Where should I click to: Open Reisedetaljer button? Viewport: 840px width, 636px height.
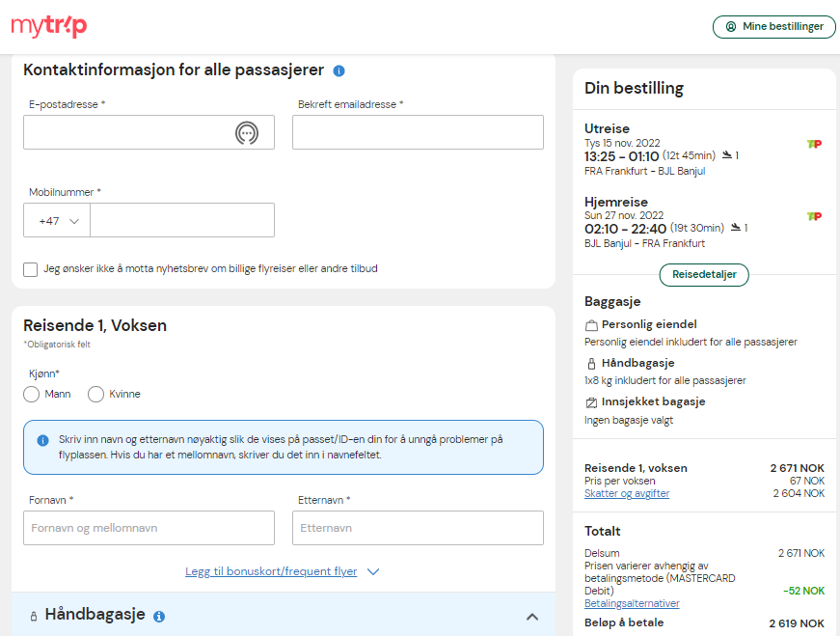[x=704, y=274]
